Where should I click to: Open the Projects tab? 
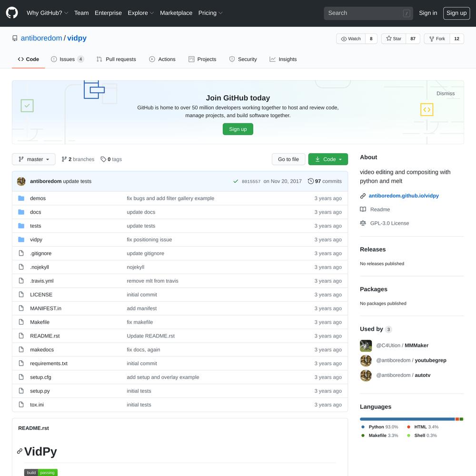tap(202, 59)
